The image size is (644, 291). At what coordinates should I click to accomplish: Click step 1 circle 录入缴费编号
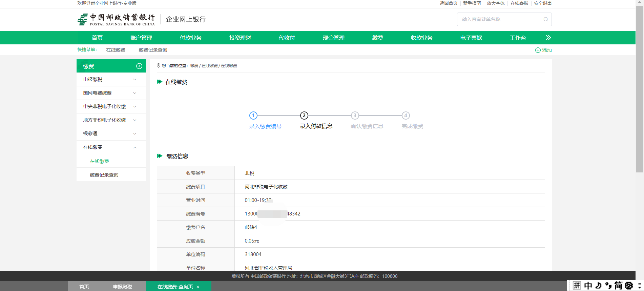pos(253,116)
